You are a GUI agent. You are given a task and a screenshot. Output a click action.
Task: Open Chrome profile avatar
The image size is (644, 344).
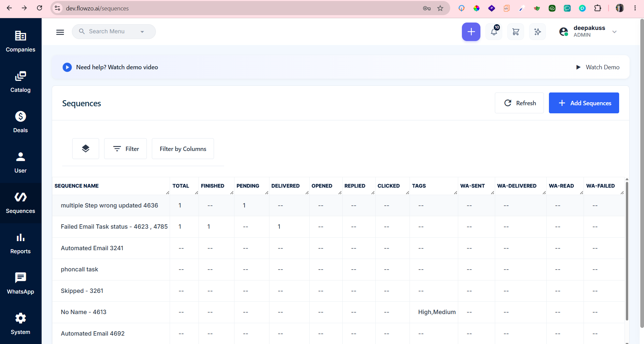(x=620, y=8)
